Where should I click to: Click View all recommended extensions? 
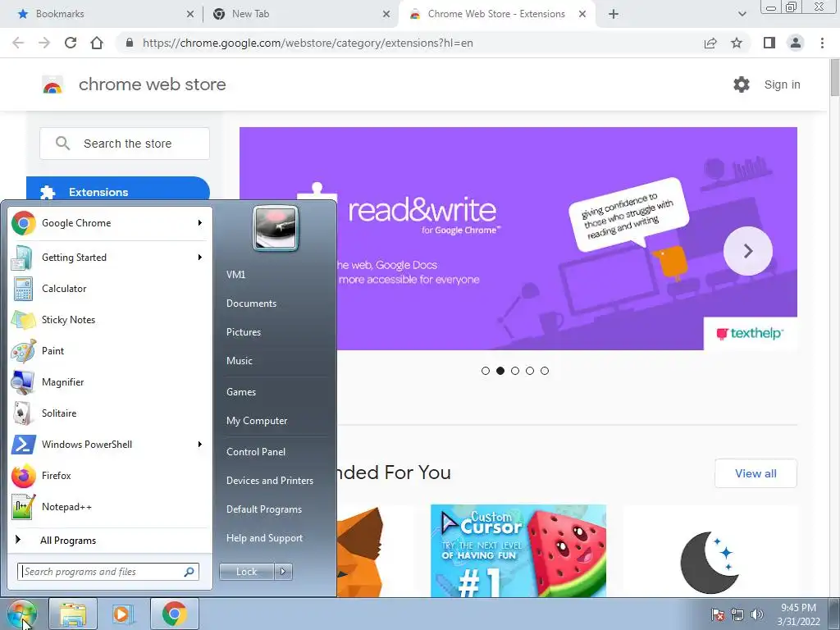[756, 473]
